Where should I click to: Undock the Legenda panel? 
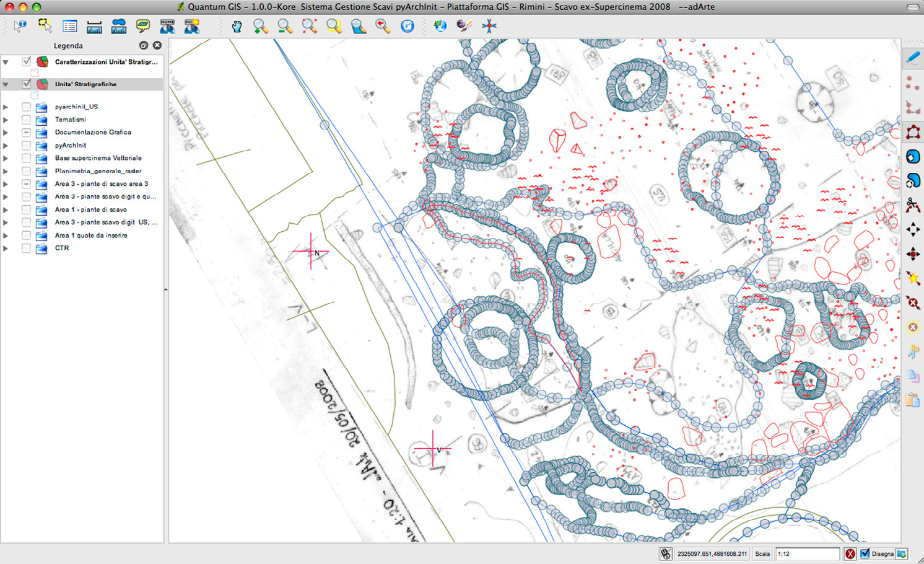[144, 45]
